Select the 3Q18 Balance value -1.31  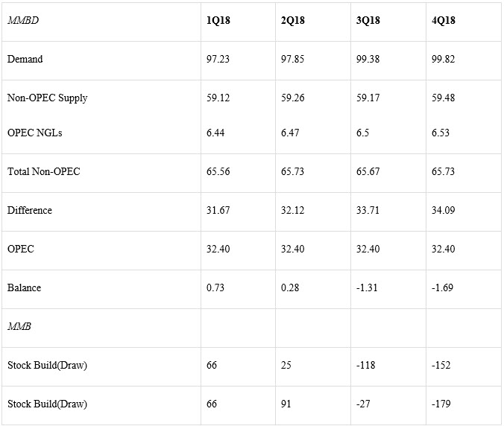[x=368, y=287]
